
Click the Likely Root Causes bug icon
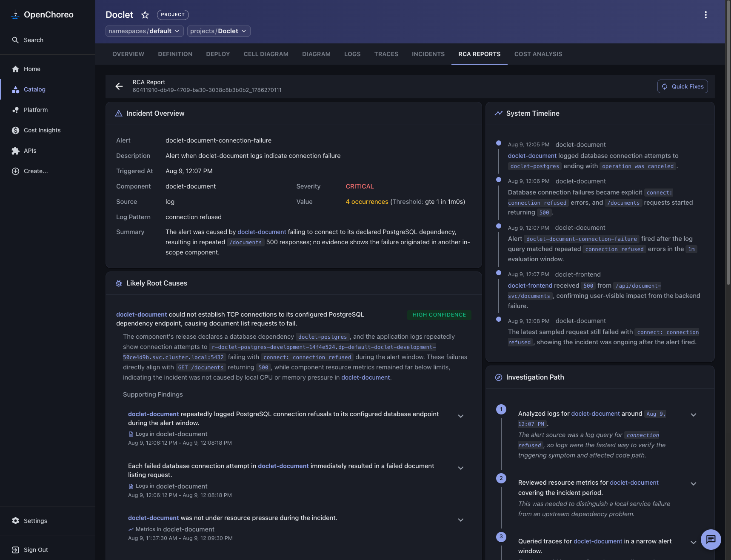(x=119, y=283)
